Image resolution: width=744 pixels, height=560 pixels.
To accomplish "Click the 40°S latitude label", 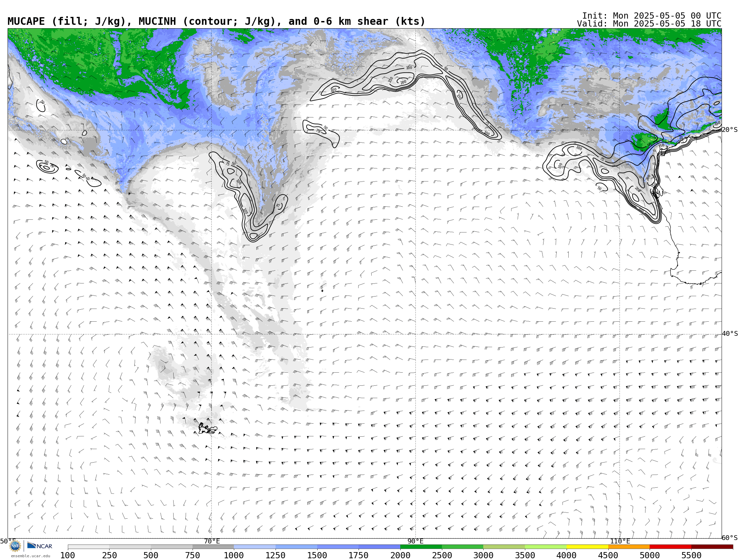I will [x=730, y=334].
